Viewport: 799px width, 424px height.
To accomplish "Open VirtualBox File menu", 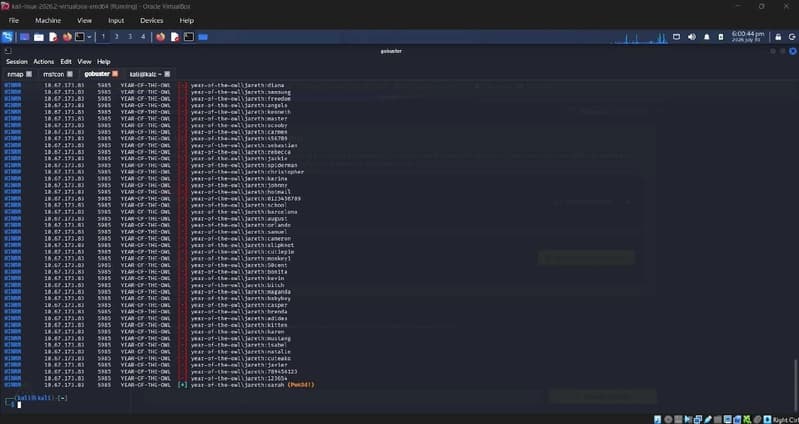I will point(14,20).
